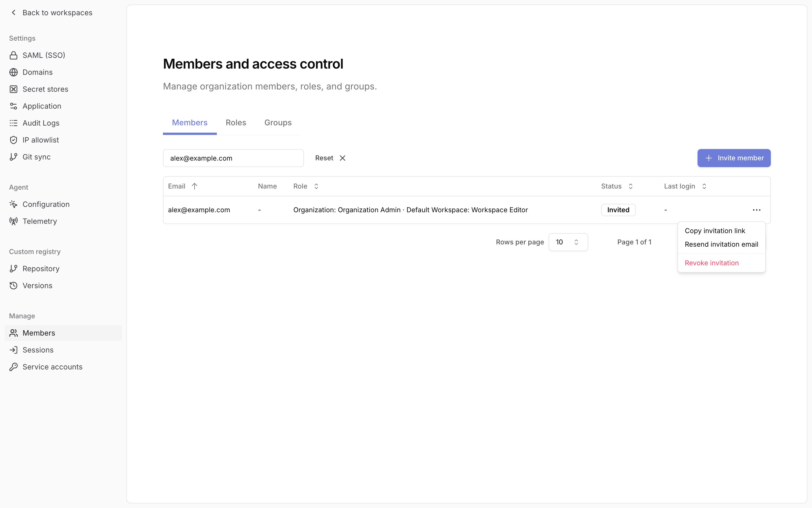812x508 pixels.
Task: Click the member search field containing alex@example.com
Action: [x=233, y=158]
